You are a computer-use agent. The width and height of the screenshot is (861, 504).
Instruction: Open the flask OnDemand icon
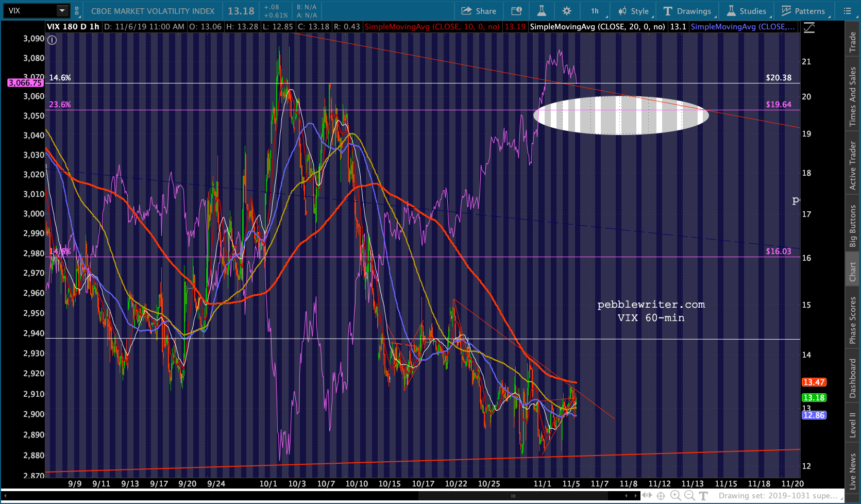pos(542,11)
